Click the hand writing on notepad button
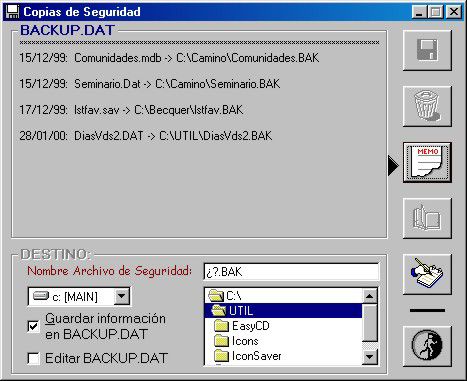 pos(427,274)
